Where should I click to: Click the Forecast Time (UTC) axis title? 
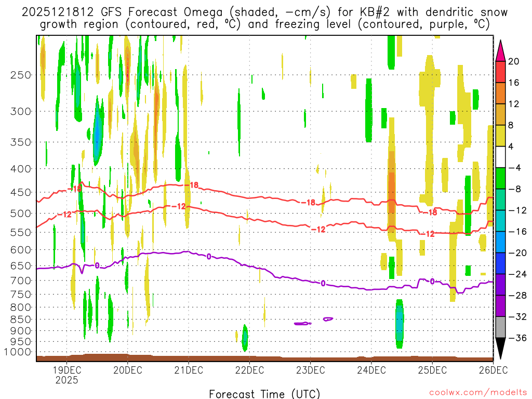(264, 394)
